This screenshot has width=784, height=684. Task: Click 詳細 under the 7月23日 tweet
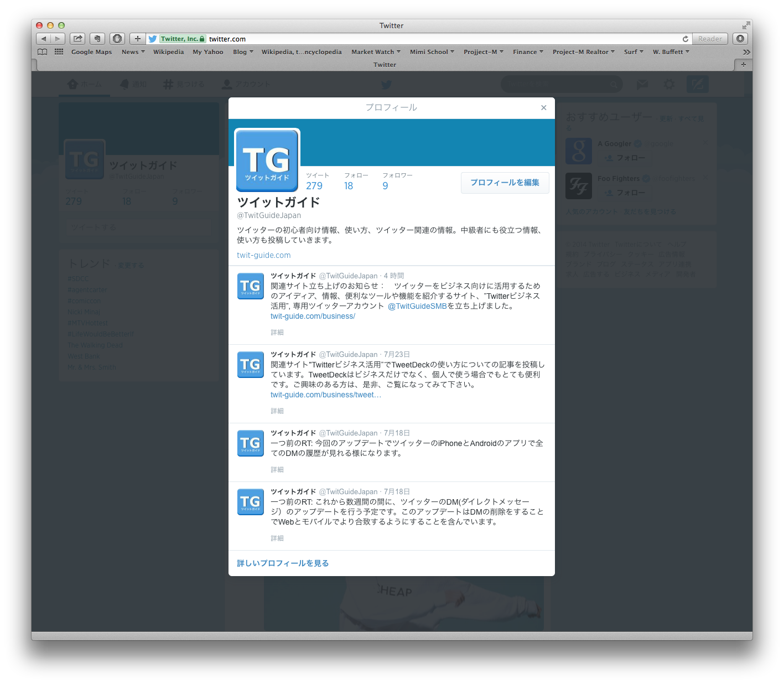click(277, 411)
